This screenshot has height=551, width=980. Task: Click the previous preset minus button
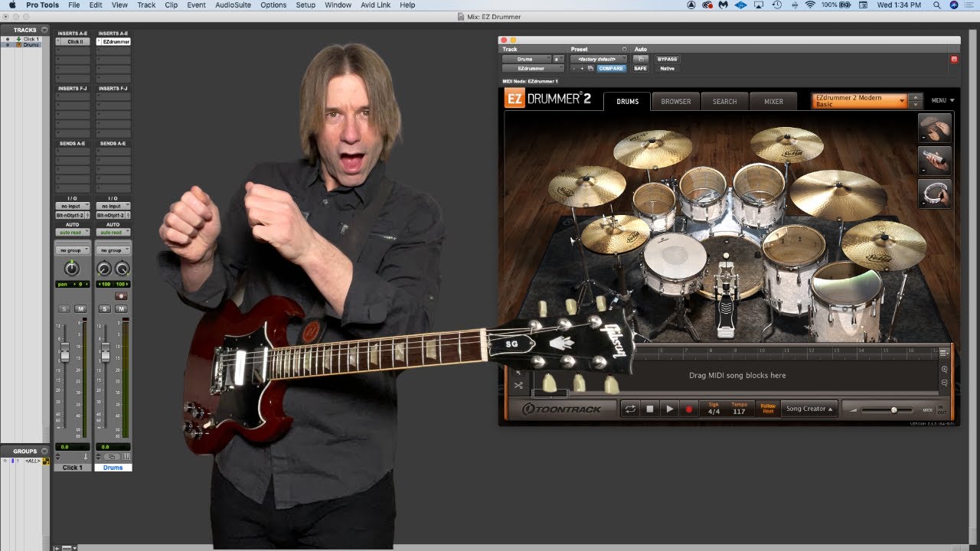coord(574,68)
